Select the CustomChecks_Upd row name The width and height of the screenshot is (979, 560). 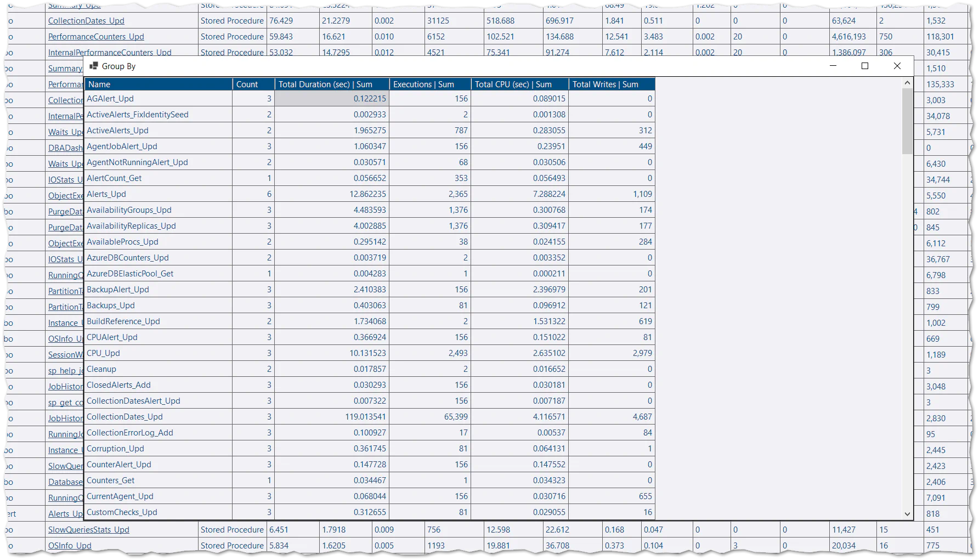click(x=122, y=512)
